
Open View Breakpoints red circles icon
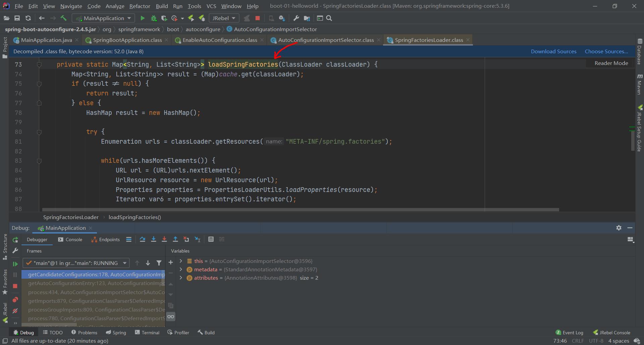(x=15, y=299)
